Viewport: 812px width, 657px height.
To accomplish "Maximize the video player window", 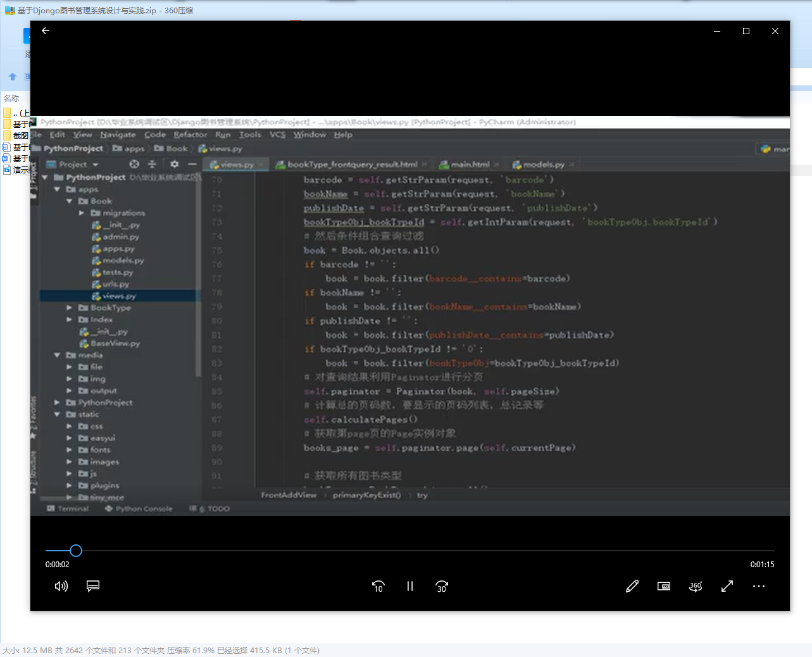I will pos(746,31).
